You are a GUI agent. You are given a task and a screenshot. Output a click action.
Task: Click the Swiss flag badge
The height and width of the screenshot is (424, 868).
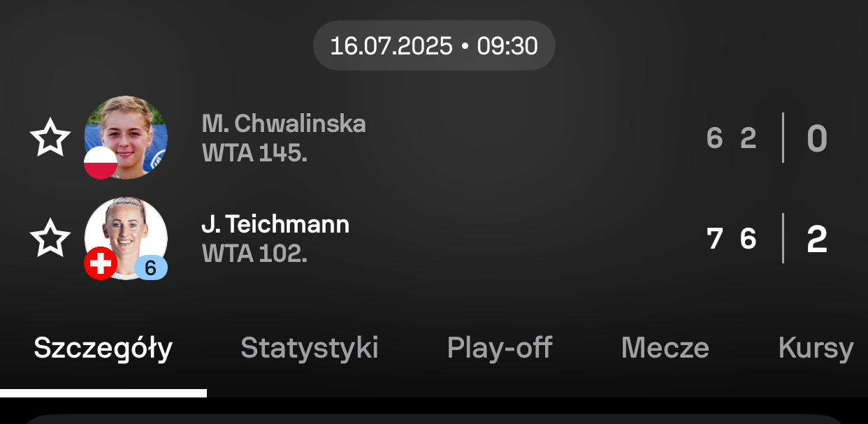tap(101, 263)
